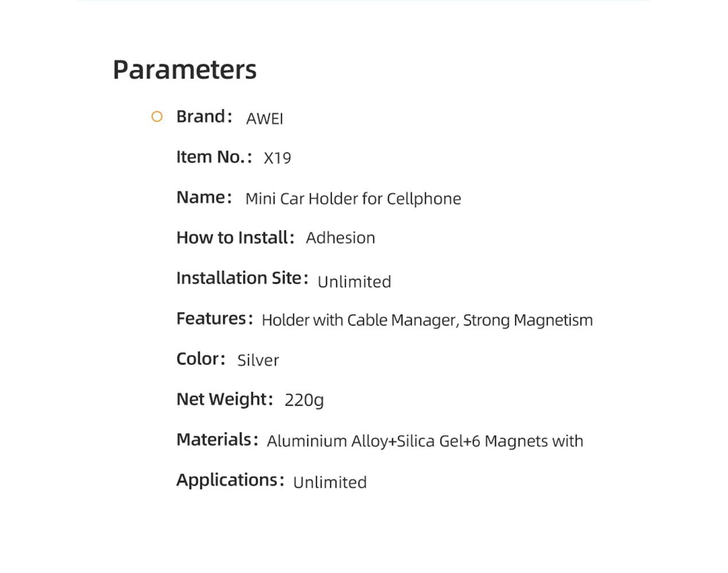Click Unlimited next to Applications
This screenshot has height=573, width=728.
point(330,482)
